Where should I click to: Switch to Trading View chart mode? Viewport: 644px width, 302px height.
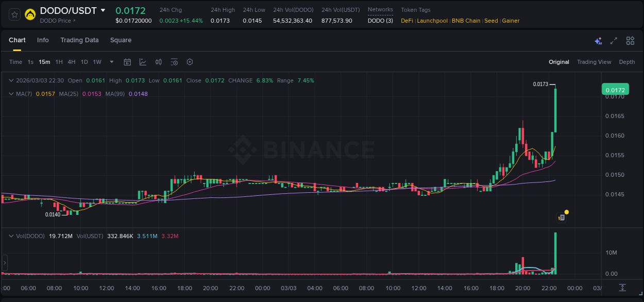[x=594, y=62]
